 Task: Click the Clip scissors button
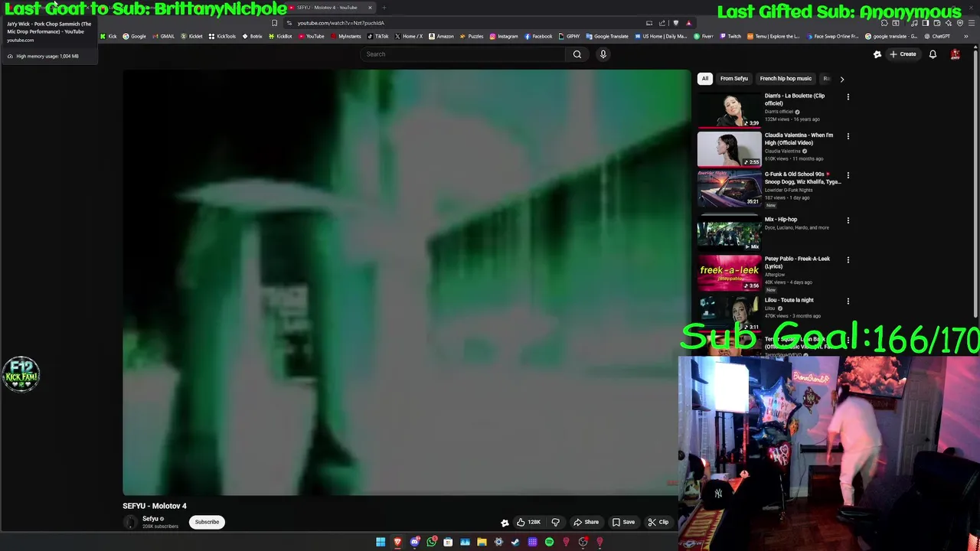[658, 522]
